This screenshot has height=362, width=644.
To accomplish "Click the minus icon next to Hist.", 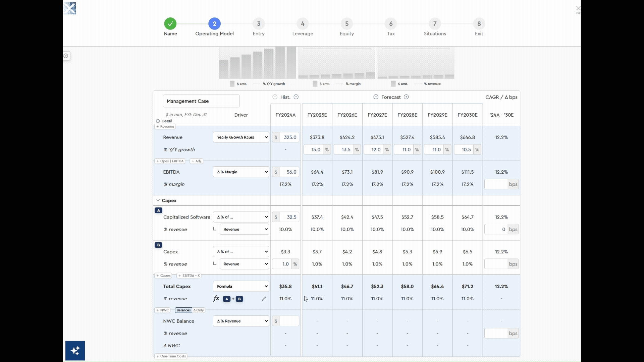I will [275, 97].
